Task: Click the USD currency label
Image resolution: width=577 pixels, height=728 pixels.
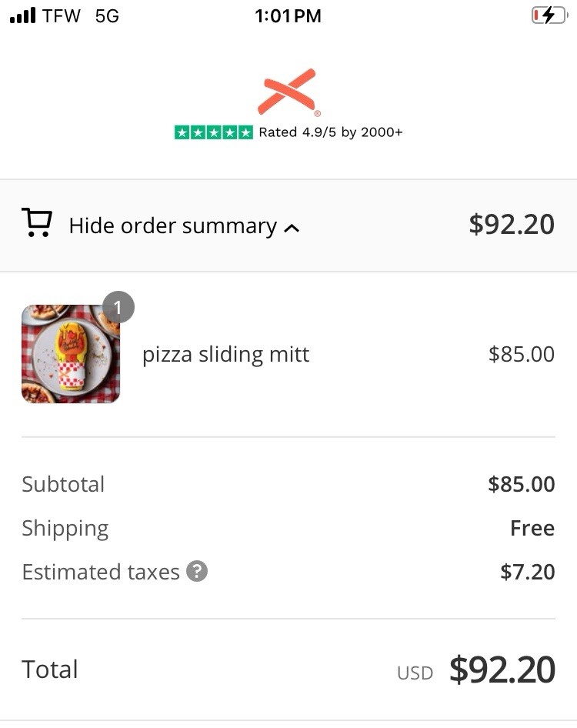Action: (x=415, y=673)
